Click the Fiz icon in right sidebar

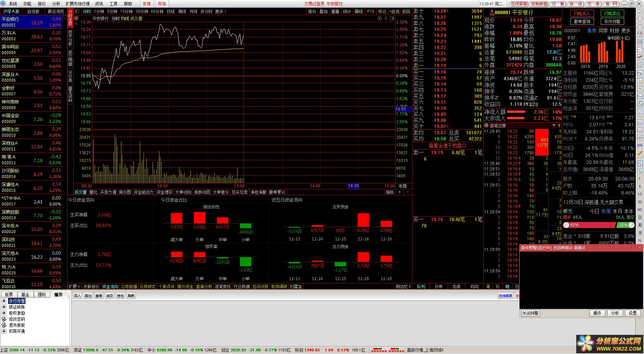tap(640, 96)
